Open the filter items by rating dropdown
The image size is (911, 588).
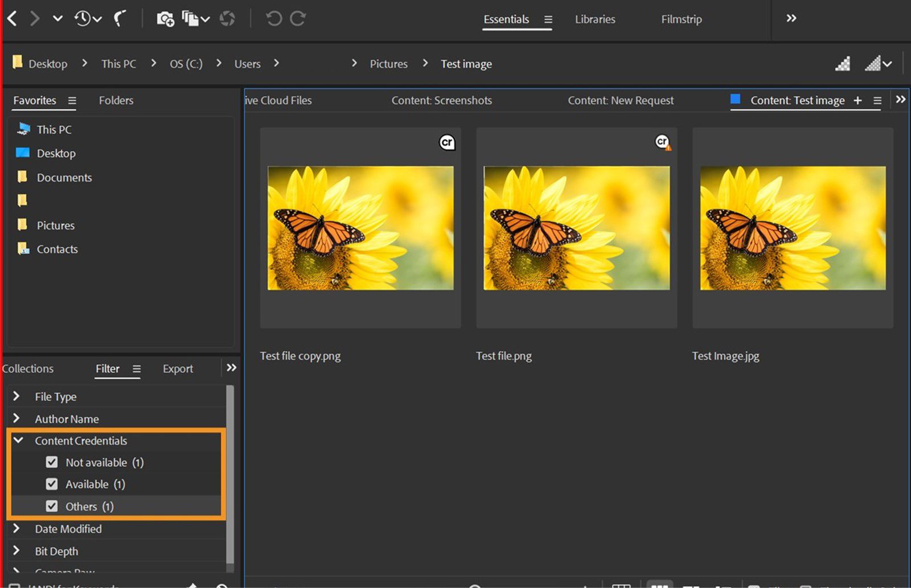[878, 63]
